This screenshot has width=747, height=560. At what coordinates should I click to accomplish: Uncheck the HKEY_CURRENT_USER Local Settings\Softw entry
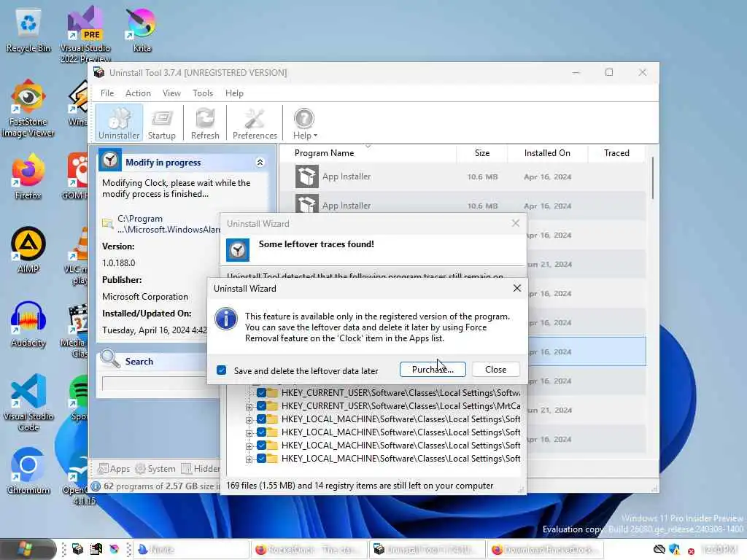261,393
